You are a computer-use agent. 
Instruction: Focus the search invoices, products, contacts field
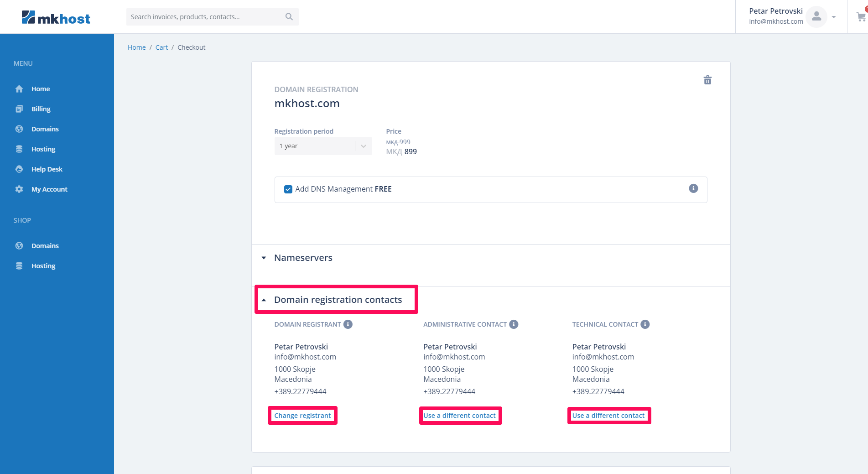(x=205, y=17)
